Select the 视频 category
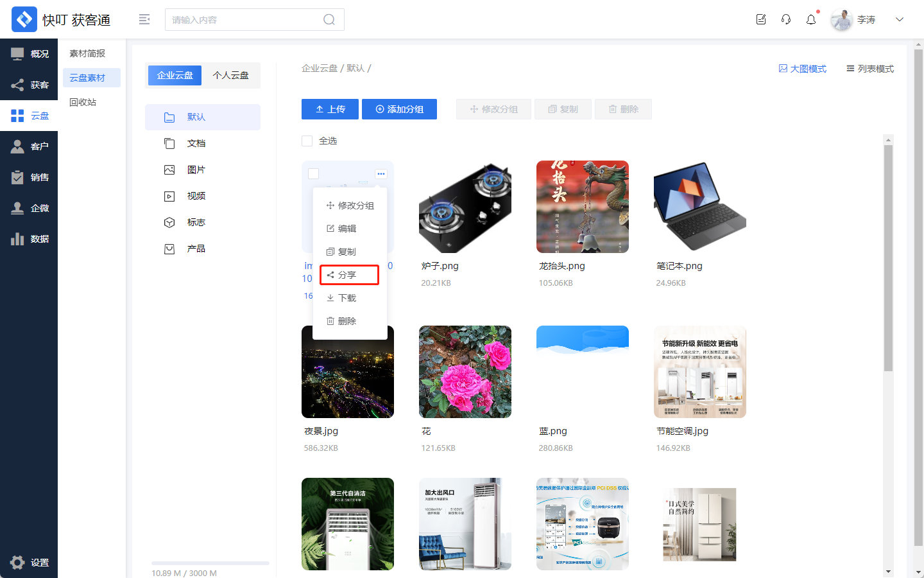 (x=203, y=196)
